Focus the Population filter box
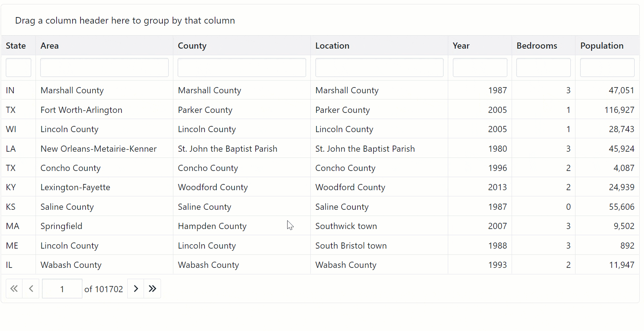Viewport: 644px width, 331px height. [607, 68]
